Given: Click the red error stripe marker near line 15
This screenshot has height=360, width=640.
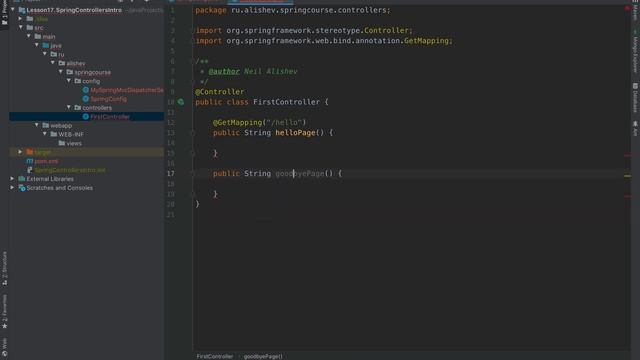Looking at the screenshot, I should 627,156.
